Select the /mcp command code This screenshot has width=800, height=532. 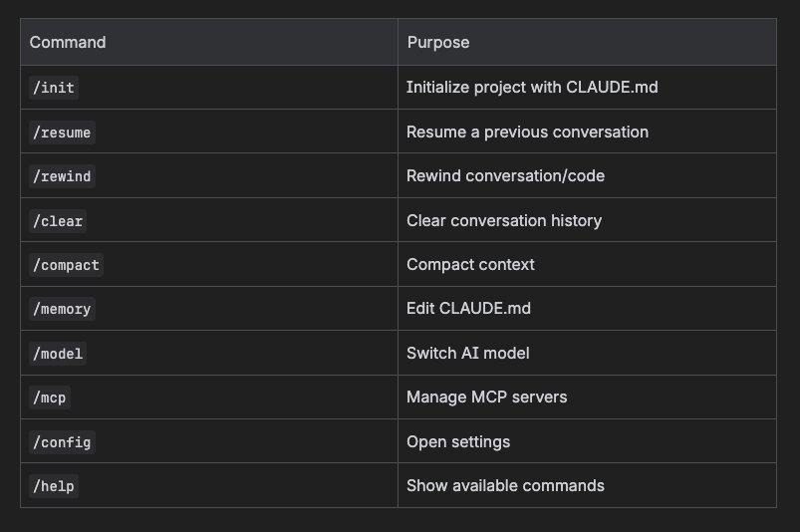tap(50, 398)
